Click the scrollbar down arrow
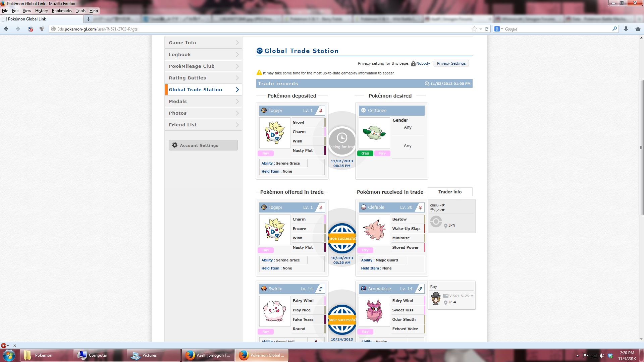The height and width of the screenshot is (362, 644). pyautogui.click(x=641, y=339)
